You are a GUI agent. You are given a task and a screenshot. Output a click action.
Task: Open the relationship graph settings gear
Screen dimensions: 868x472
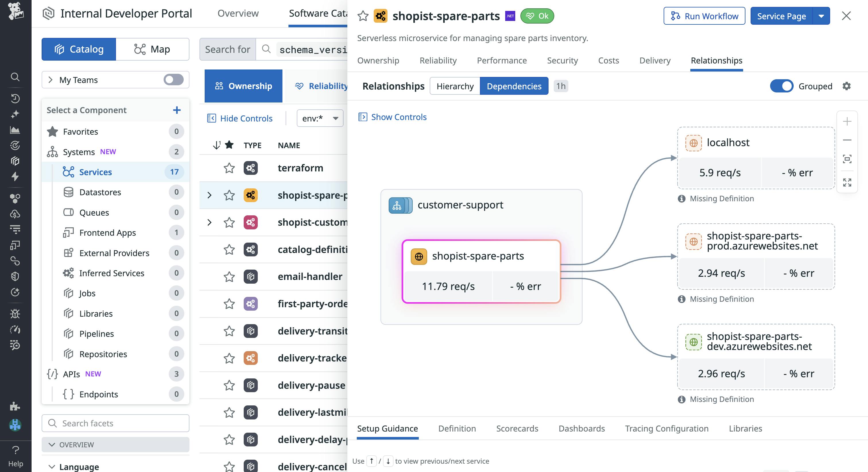(846, 86)
